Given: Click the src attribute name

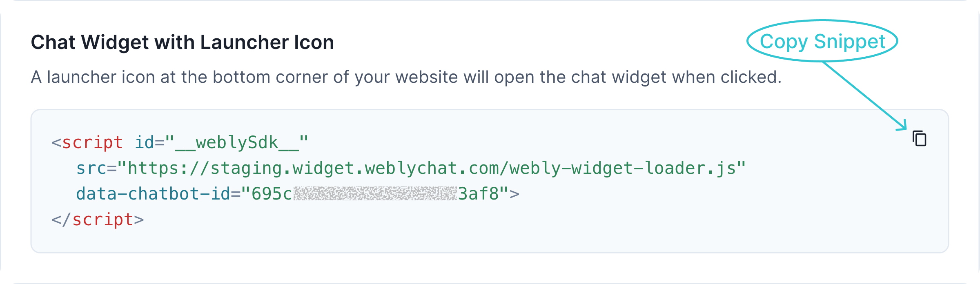Looking at the screenshot, I should 91,169.
